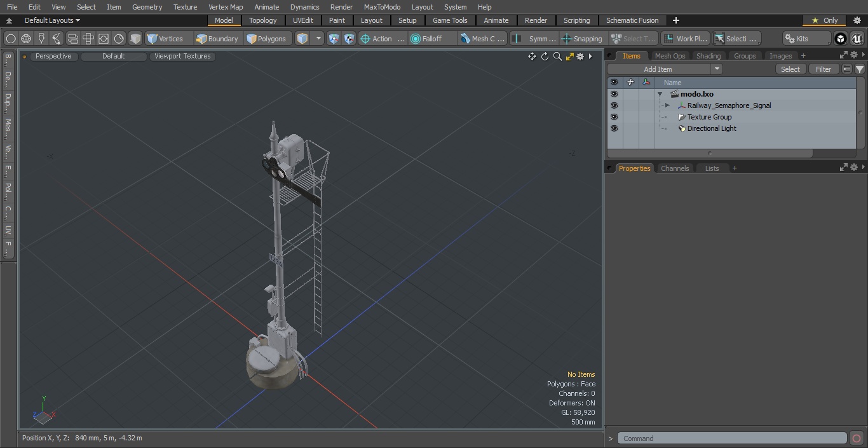Viewport: 868px width, 448px height.
Task: Open the Default shading style dropdown
Action: (x=114, y=56)
